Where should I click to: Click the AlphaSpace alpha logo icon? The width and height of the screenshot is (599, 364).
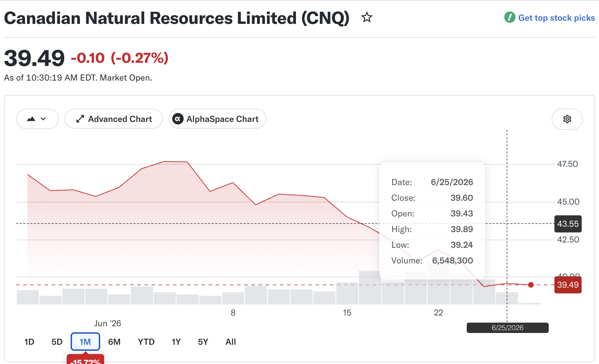point(178,119)
